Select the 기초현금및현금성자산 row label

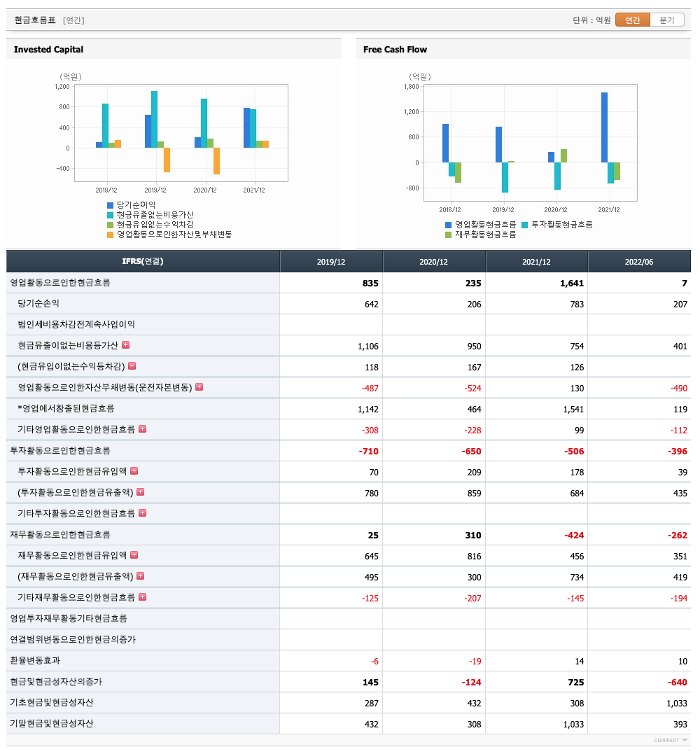(52, 702)
